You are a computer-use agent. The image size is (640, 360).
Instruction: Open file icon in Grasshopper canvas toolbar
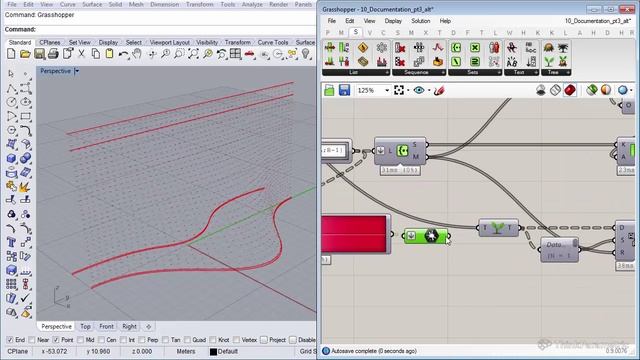coord(329,90)
